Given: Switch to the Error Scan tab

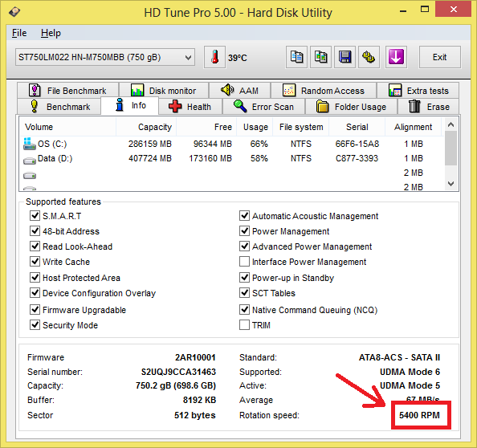Looking at the screenshot, I should [x=263, y=107].
